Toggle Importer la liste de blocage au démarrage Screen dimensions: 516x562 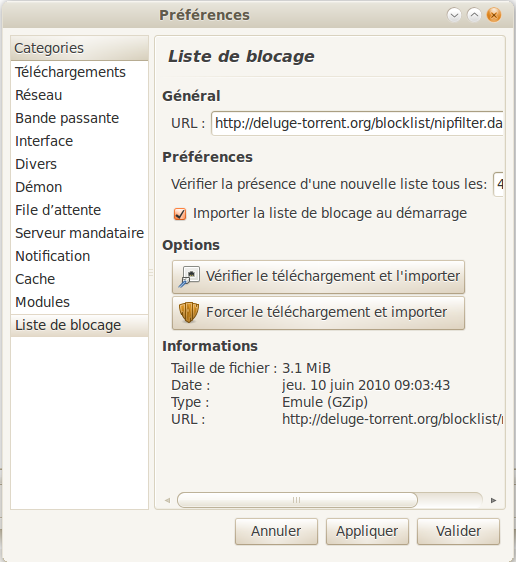tap(180, 214)
